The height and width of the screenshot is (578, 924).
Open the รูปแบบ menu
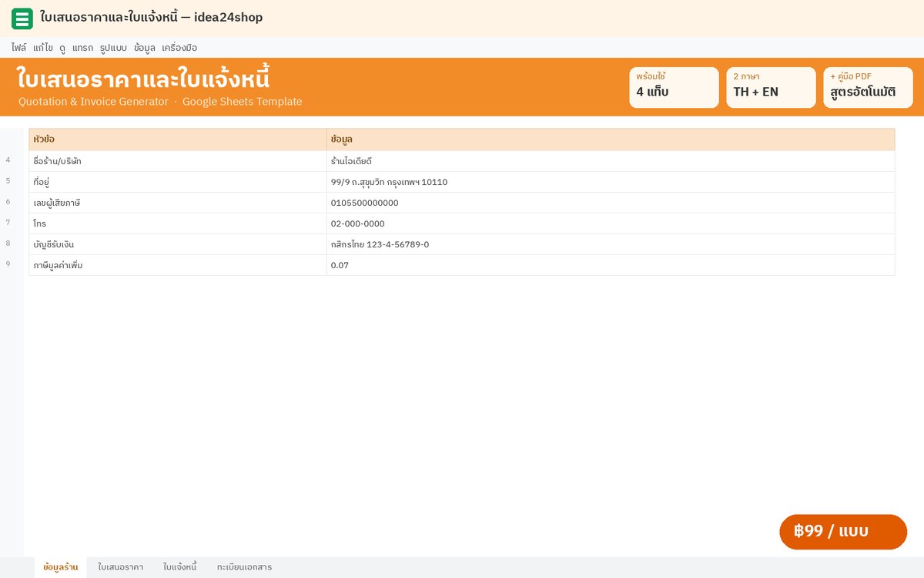pyautogui.click(x=113, y=48)
